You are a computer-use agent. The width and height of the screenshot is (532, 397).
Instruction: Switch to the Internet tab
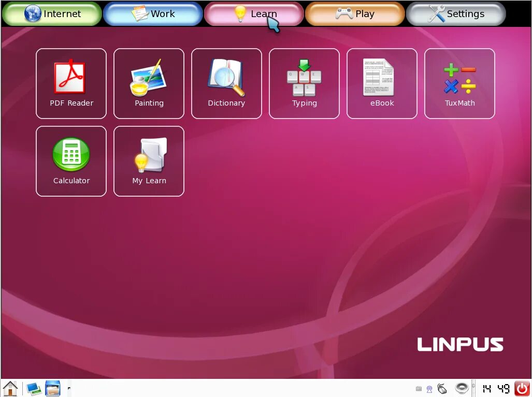52,13
